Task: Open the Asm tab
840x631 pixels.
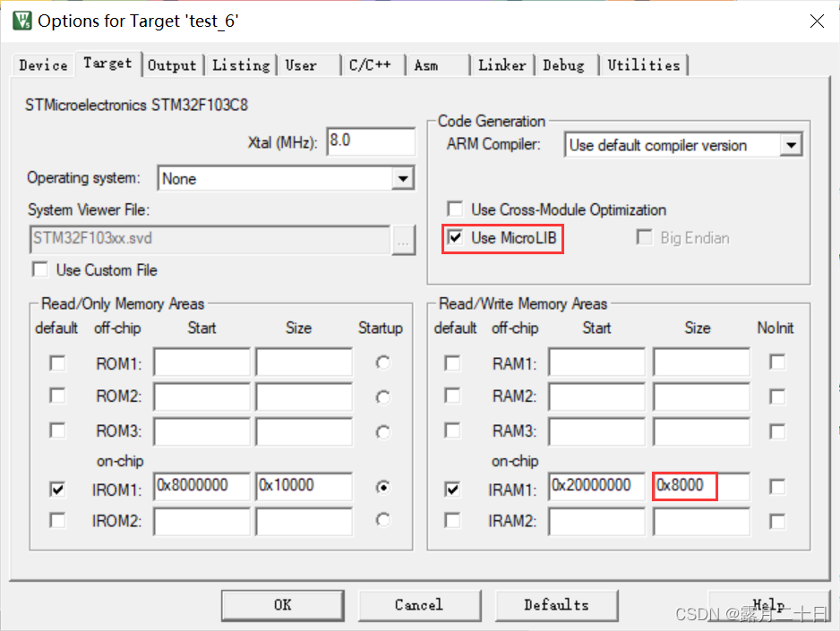Action: point(437,65)
